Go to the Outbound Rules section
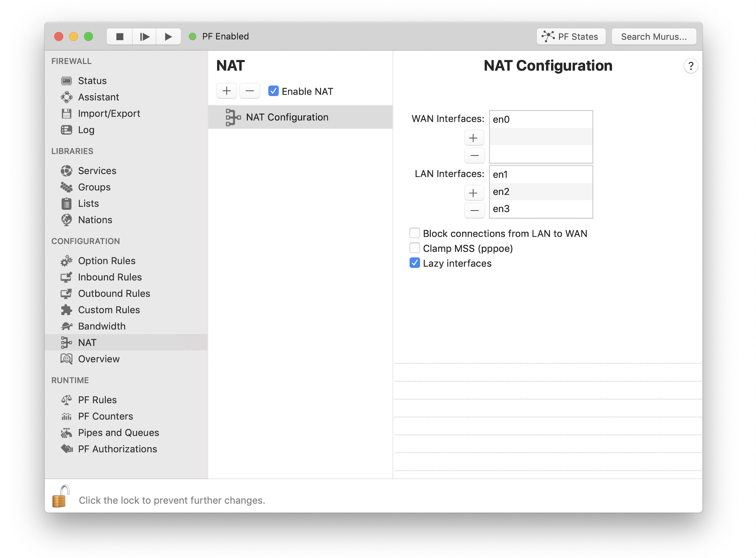 126,294
